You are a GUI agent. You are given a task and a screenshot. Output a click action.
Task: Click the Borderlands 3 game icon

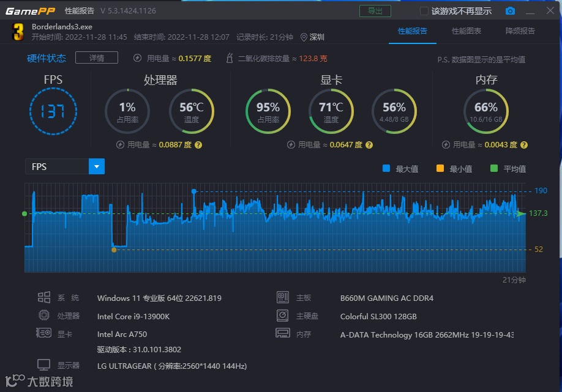18,32
